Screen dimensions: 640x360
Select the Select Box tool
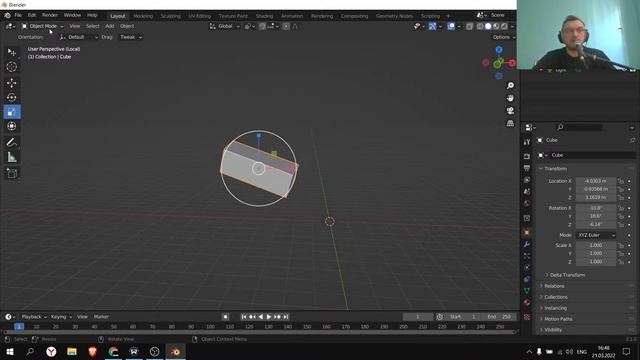pyautogui.click(x=12, y=52)
